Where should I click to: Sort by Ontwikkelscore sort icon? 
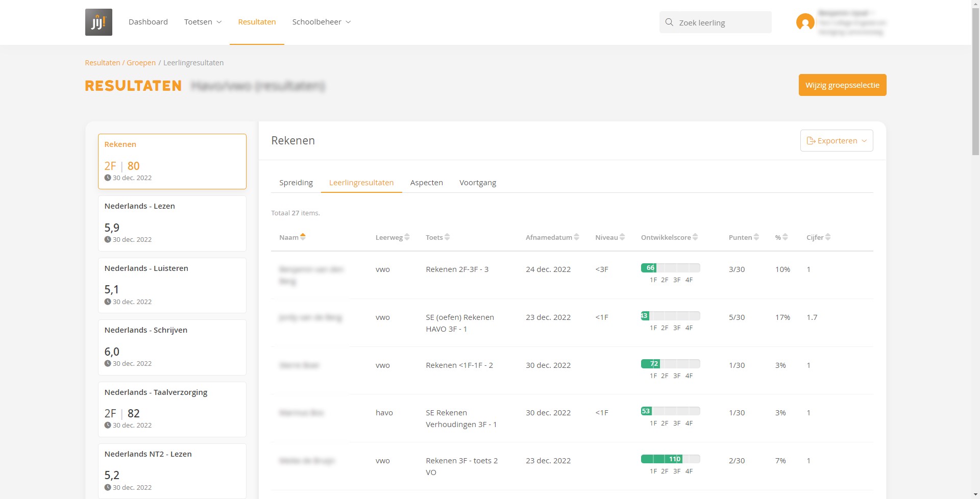(x=695, y=237)
